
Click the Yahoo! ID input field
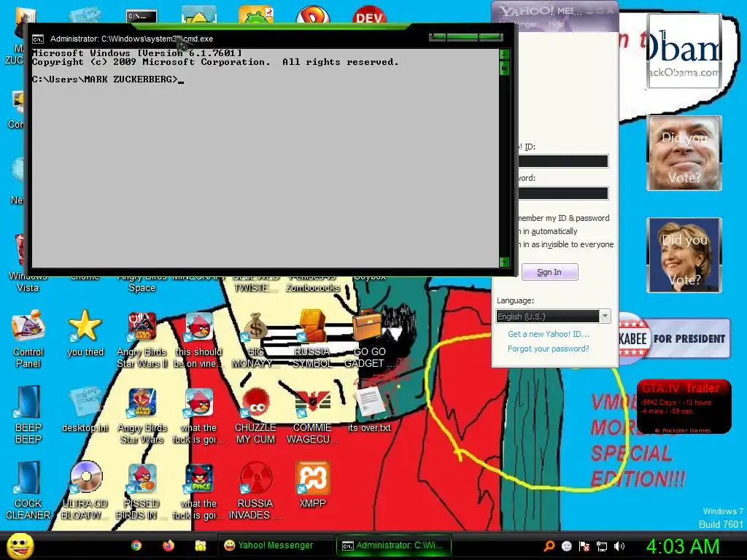point(563,161)
